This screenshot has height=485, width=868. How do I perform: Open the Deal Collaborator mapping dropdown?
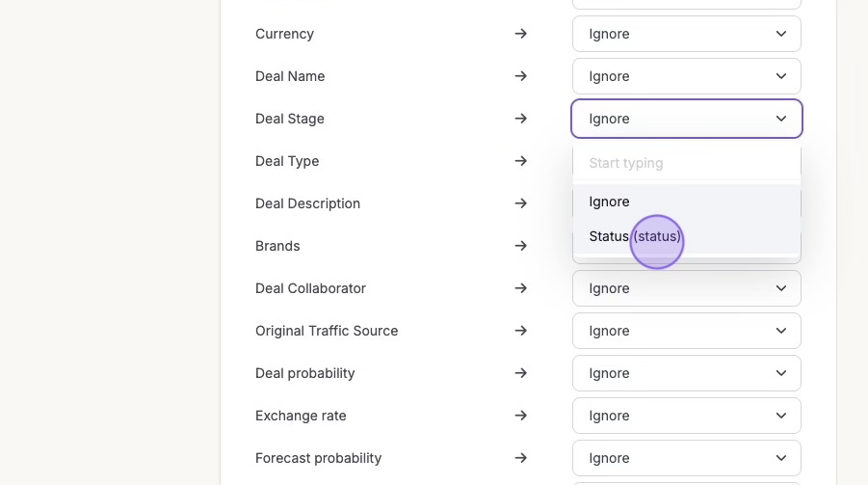tap(686, 288)
